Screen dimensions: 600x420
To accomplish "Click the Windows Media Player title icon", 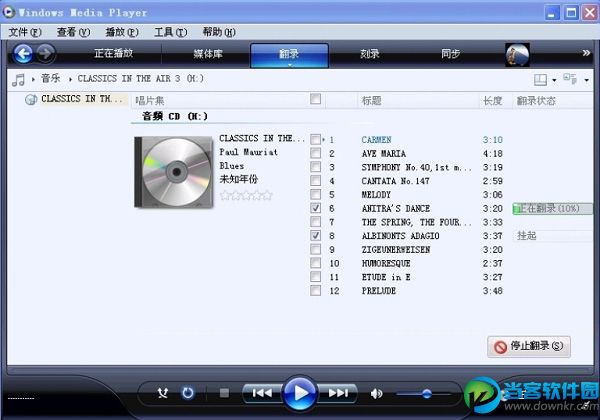I will 8,11.
